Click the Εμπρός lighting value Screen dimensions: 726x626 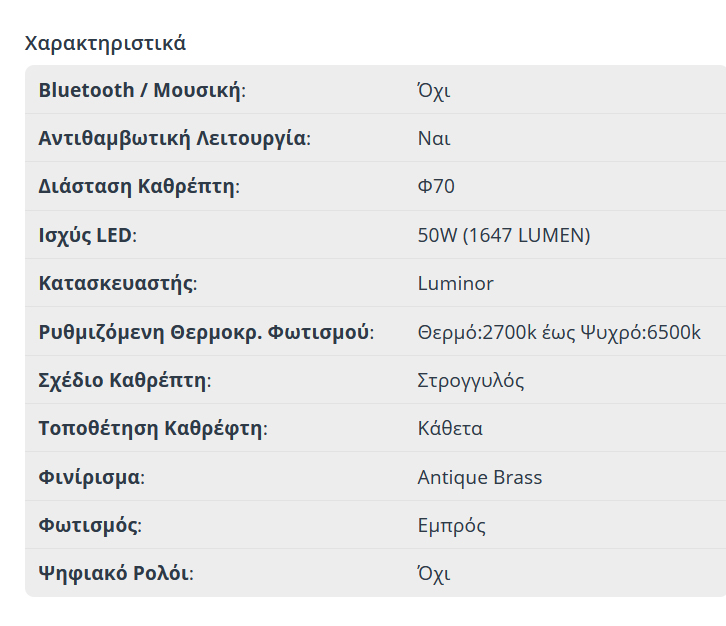tap(451, 525)
